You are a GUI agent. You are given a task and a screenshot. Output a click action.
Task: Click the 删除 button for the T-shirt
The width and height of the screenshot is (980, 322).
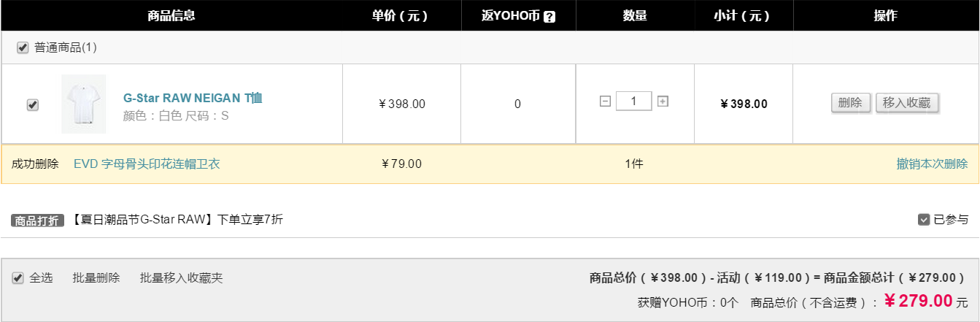point(851,103)
